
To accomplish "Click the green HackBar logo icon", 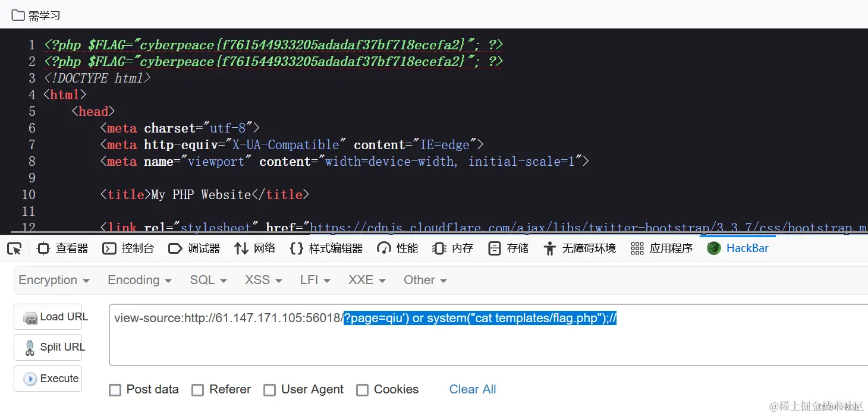I will [x=714, y=248].
